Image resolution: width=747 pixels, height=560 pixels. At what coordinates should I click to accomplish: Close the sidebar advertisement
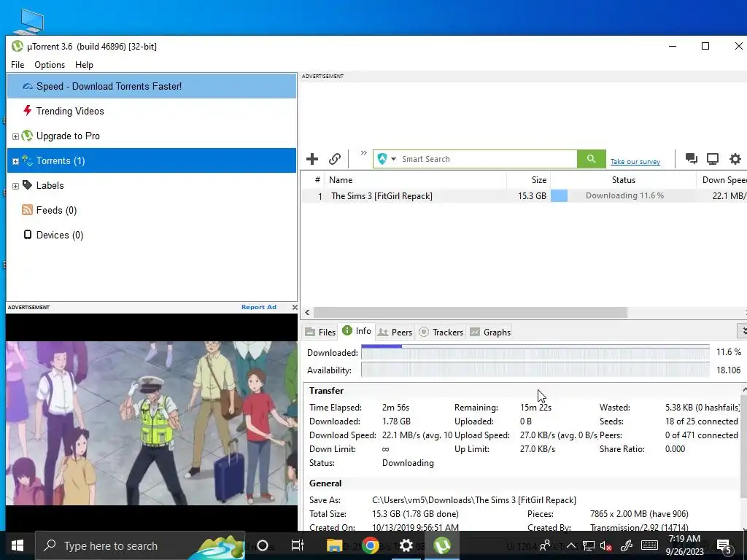[x=295, y=307]
